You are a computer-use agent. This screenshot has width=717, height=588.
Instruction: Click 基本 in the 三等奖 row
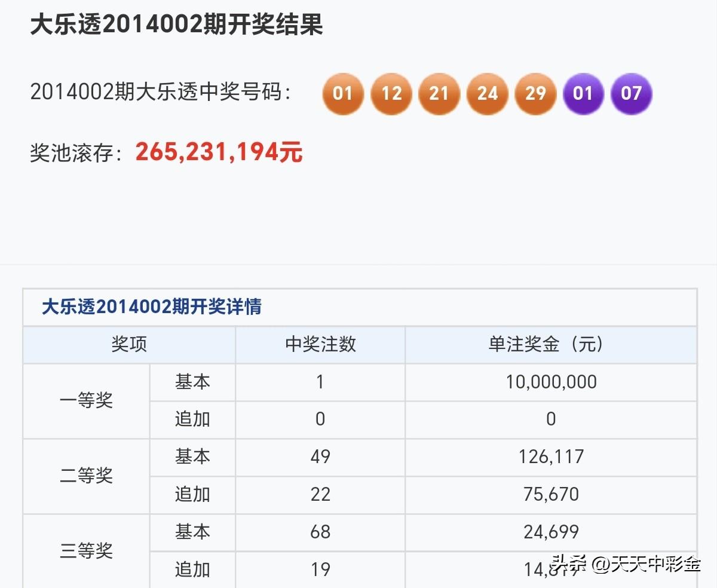pos(192,531)
